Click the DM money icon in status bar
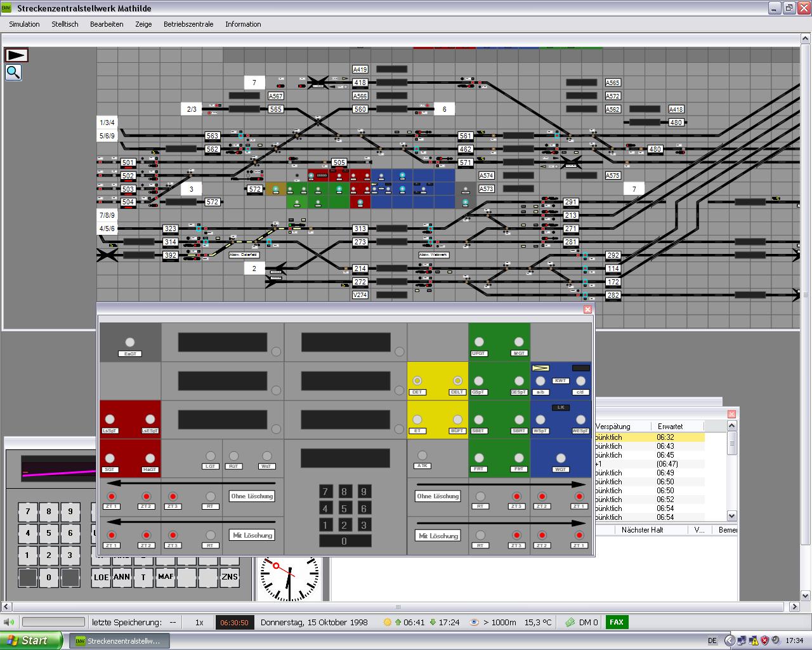The height and width of the screenshot is (650, 812). pyautogui.click(x=570, y=622)
